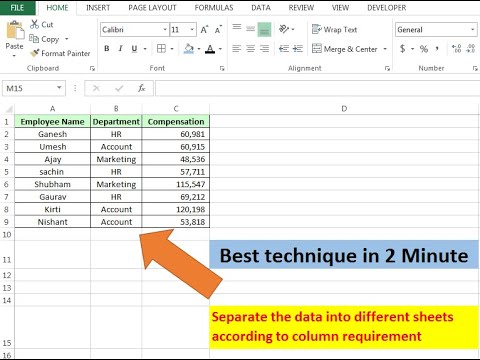Viewport: 480px width, 360px height.
Task: Open the underline style dropdown arrow
Action: 145,49
